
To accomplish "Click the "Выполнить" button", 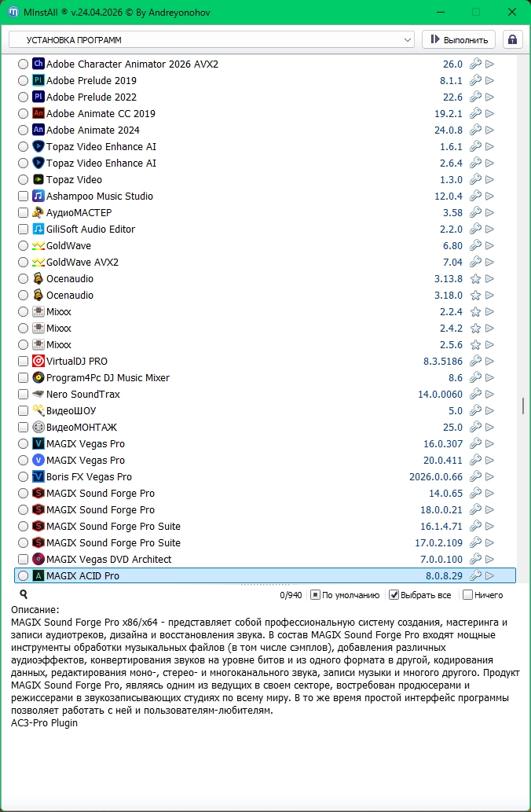I will click(459, 40).
